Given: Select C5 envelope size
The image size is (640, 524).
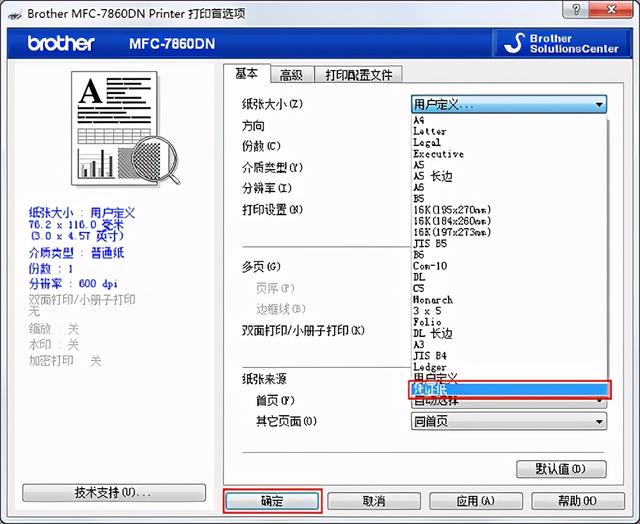Looking at the screenshot, I should [419, 289].
